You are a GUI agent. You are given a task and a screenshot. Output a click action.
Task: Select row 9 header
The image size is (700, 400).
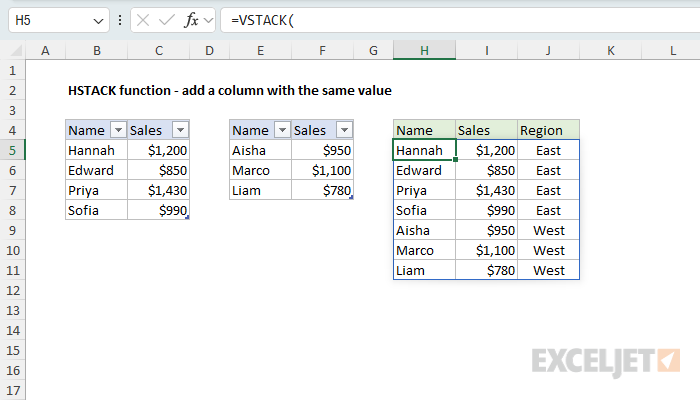point(12,230)
